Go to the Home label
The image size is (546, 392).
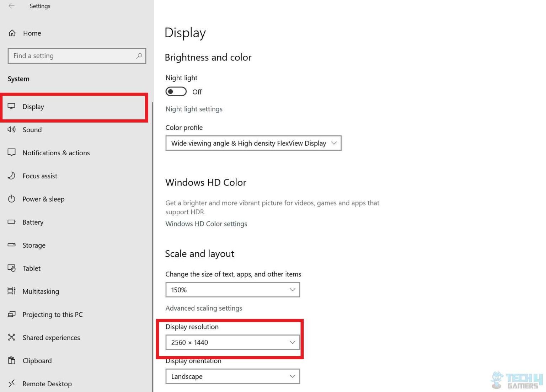coord(32,33)
